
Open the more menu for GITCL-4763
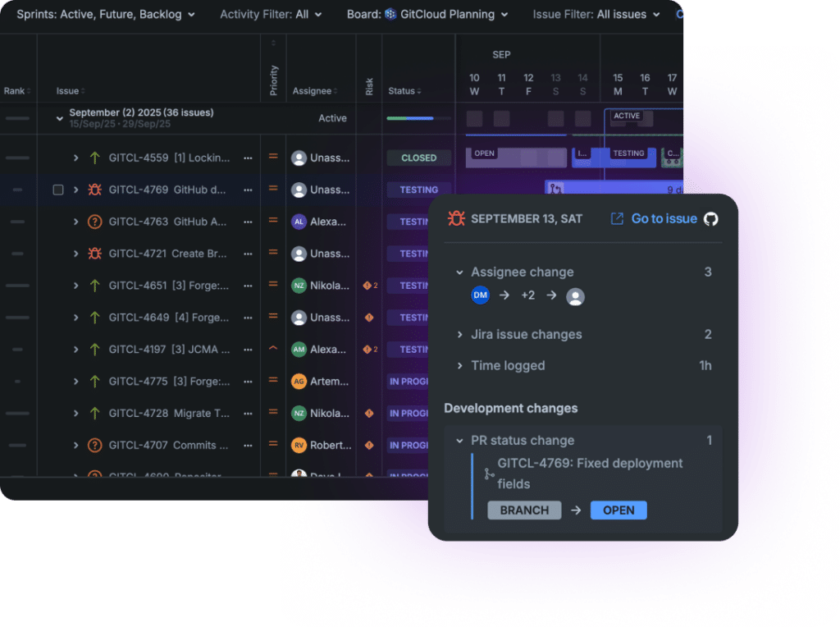click(248, 222)
